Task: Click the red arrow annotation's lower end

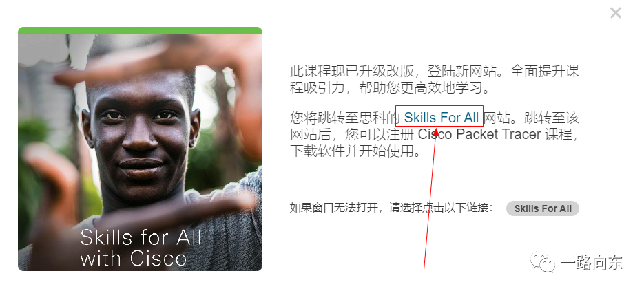Action: (424, 268)
